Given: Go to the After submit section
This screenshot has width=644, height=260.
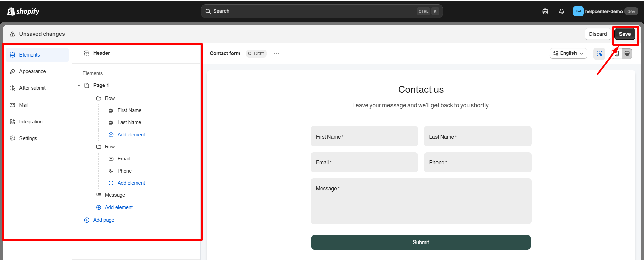Looking at the screenshot, I should click(x=32, y=88).
